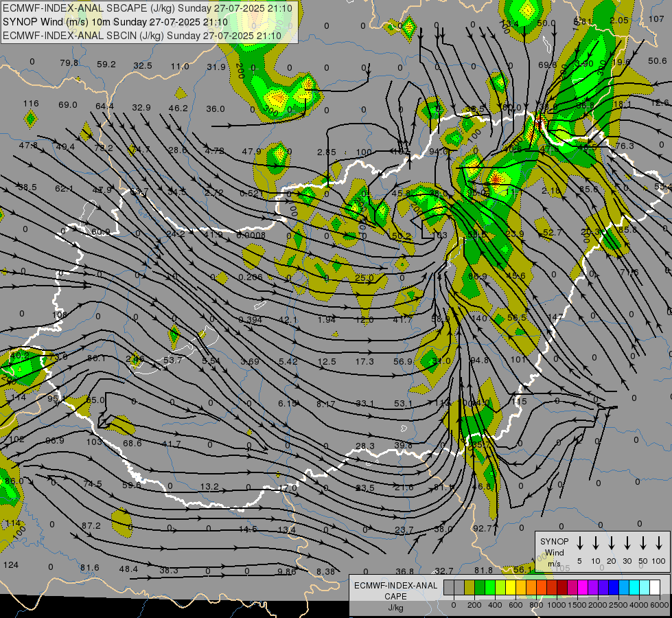
Task: Click the map value '33.1'
Action: (x=365, y=404)
